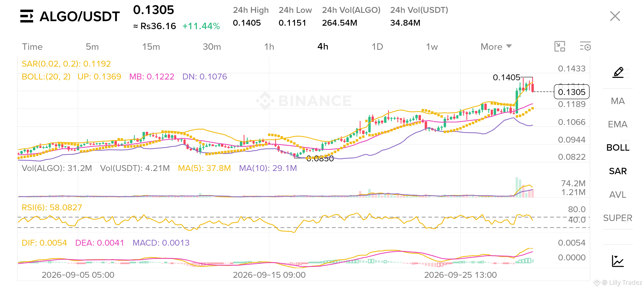This screenshot has width=644, height=289.
Task: Select the 1w timeframe
Action: click(x=432, y=47)
